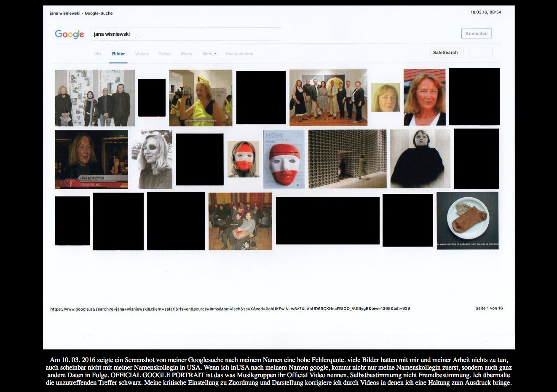Expand the Mehr dropdown menu
This screenshot has width=557, height=392.
coord(209,54)
